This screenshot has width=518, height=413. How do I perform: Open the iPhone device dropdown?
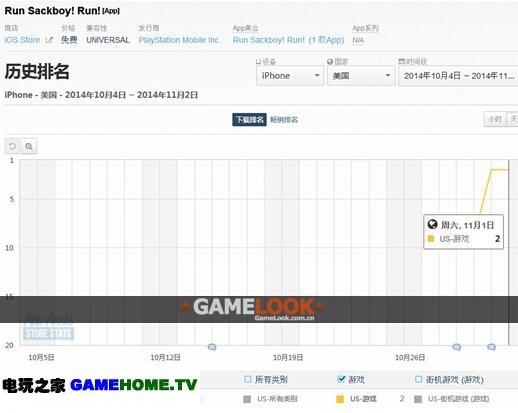pos(290,76)
